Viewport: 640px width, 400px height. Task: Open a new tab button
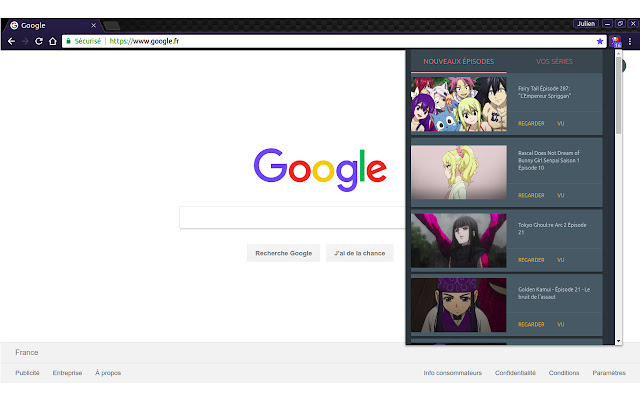point(111,26)
